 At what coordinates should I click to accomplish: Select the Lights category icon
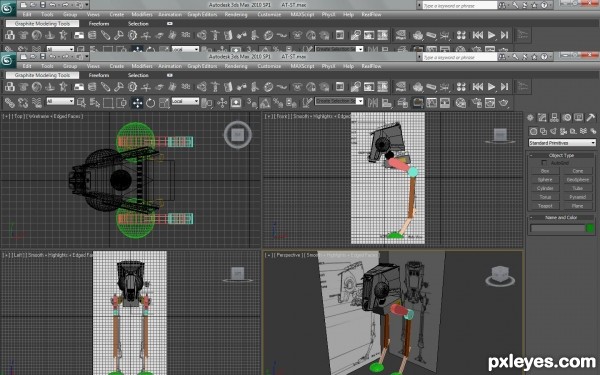point(553,131)
